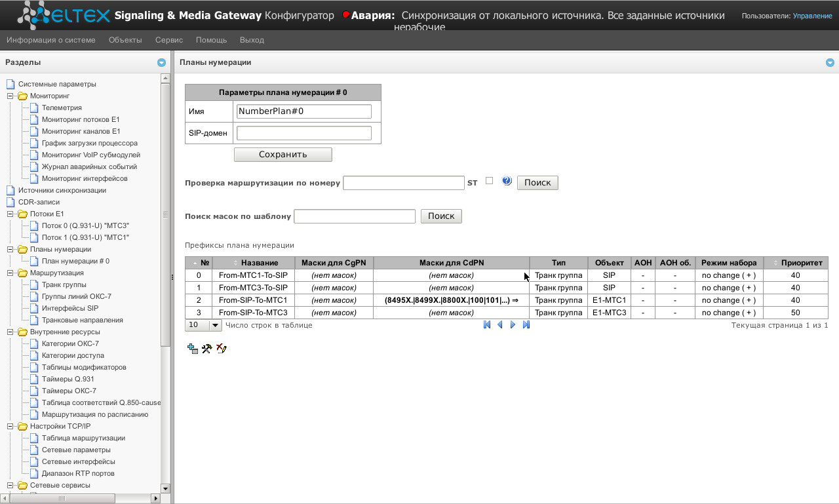This screenshot has height=504, width=839.
Task: Click the Сохранить button
Action: [x=283, y=155]
